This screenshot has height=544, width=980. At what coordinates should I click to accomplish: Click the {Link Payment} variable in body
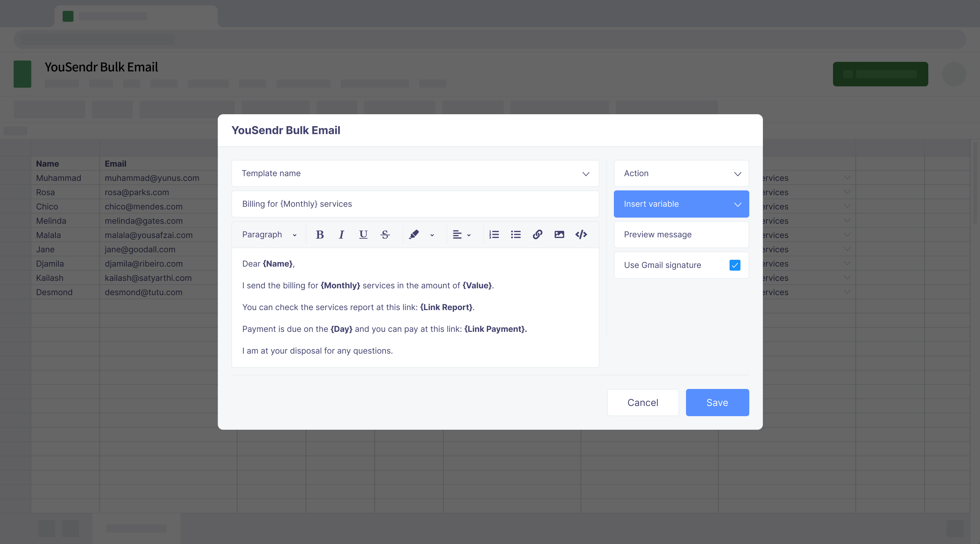[x=494, y=329]
